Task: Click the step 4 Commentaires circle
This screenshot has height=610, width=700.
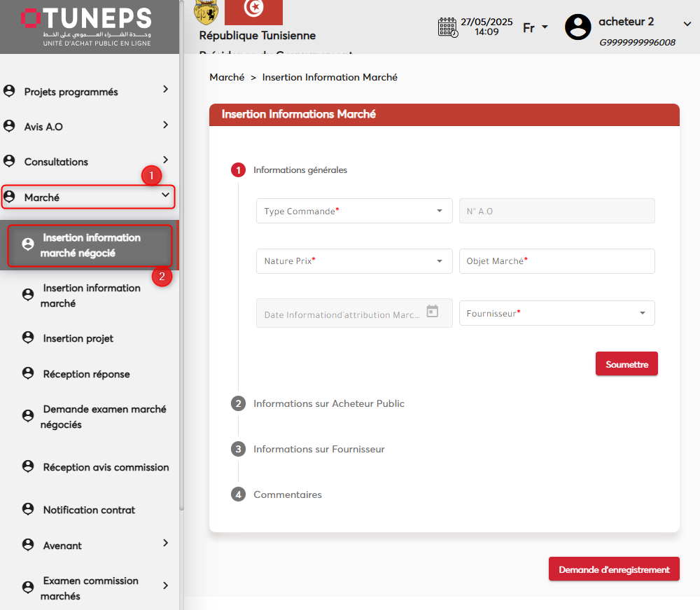Action: click(x=238, y=494)
